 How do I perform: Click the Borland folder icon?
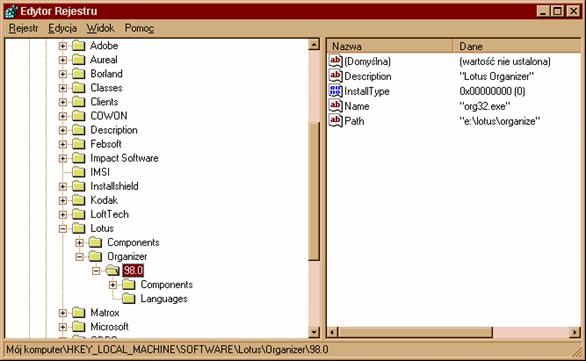[x=78, y=74]
